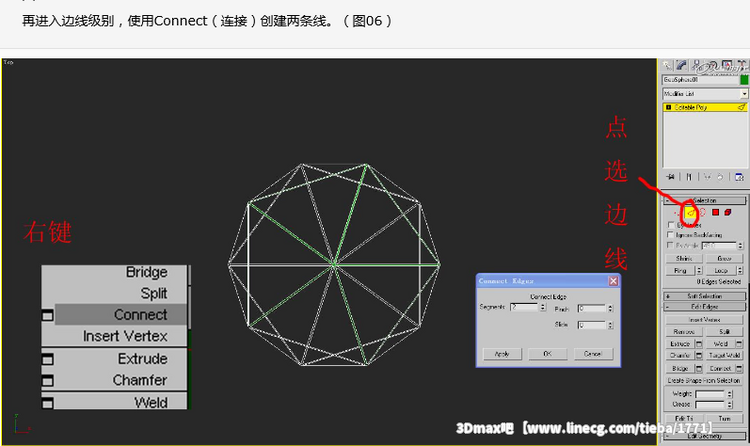Click the Segments spinner arrows
750x446 pixels.
pos(543,307)
